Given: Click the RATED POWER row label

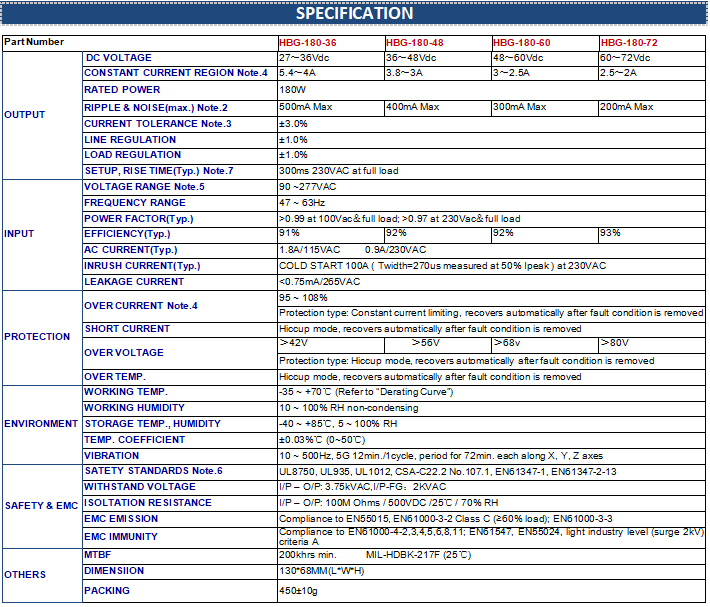Looking at the screenshot, I should pos(122,90).
